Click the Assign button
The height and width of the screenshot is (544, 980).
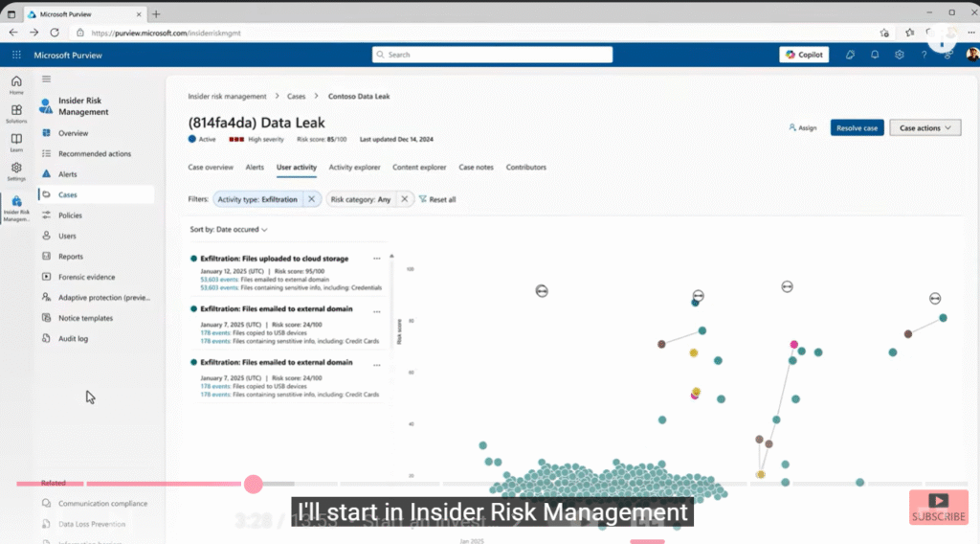point(803,127)
